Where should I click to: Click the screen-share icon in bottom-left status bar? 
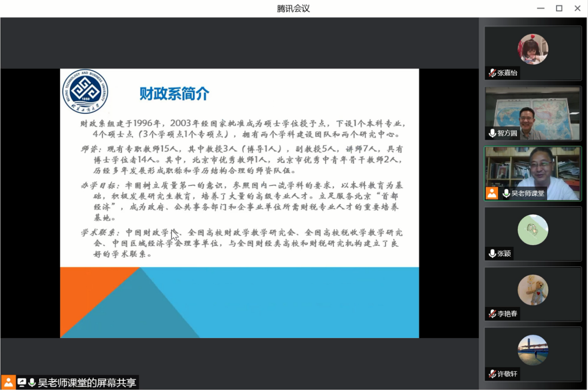pos(21,383)
